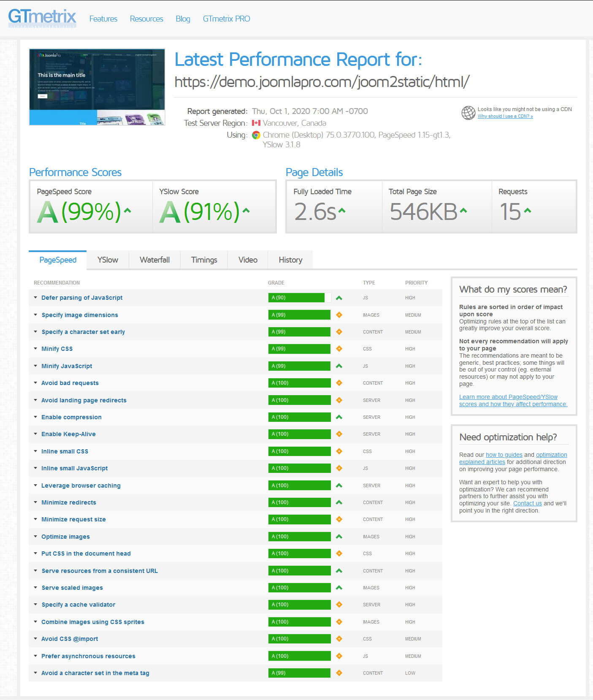
Task: Click green arrow for Leverage browser caching
Action: coord(339,486)
